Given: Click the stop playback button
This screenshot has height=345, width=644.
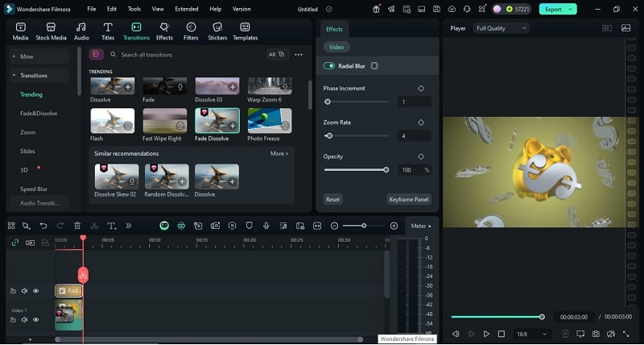Looking at the screenshot, I should 501,334.
